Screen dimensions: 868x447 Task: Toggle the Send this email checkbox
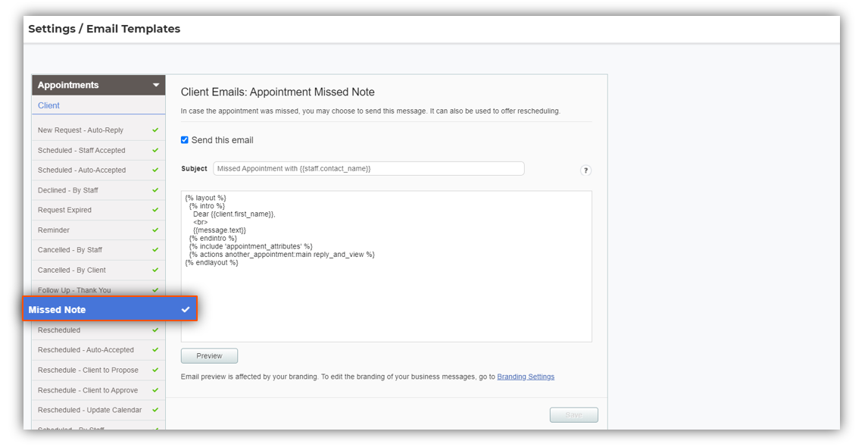coord(184,140)
